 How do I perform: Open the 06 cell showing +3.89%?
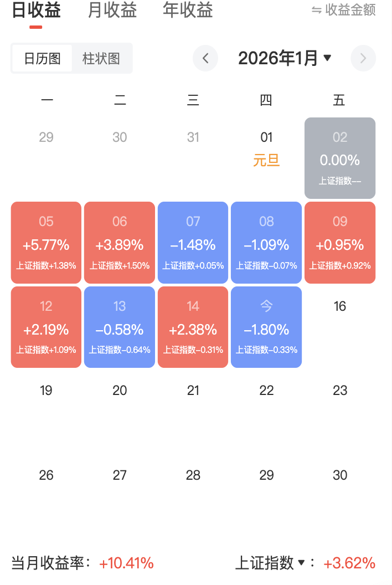click(120, 243)
